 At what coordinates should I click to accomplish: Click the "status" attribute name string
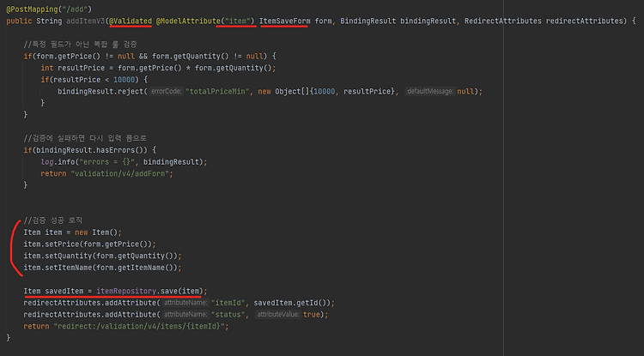228,315
